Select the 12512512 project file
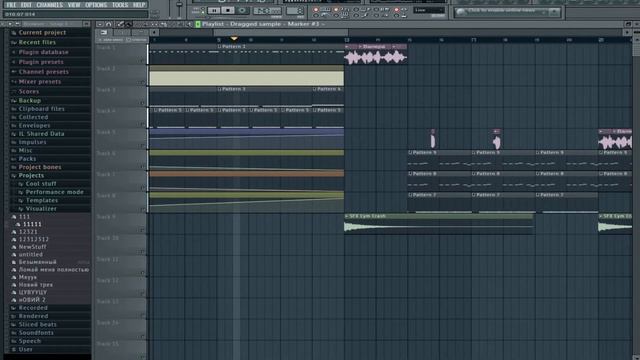Image resolution: width=640 pixels, height=360 pixels. click(x=33, y=240)
